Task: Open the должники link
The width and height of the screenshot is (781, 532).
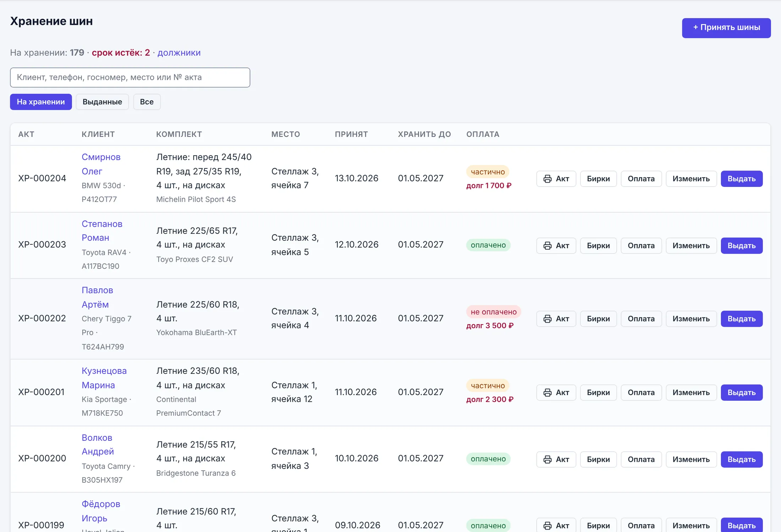Action: (179, 52)
